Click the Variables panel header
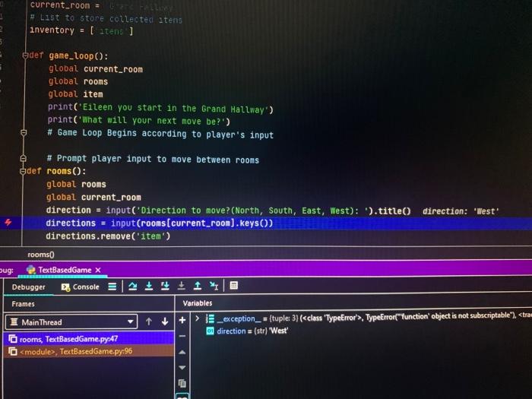The width and height of the screenshot is (532, 399). 198,303
